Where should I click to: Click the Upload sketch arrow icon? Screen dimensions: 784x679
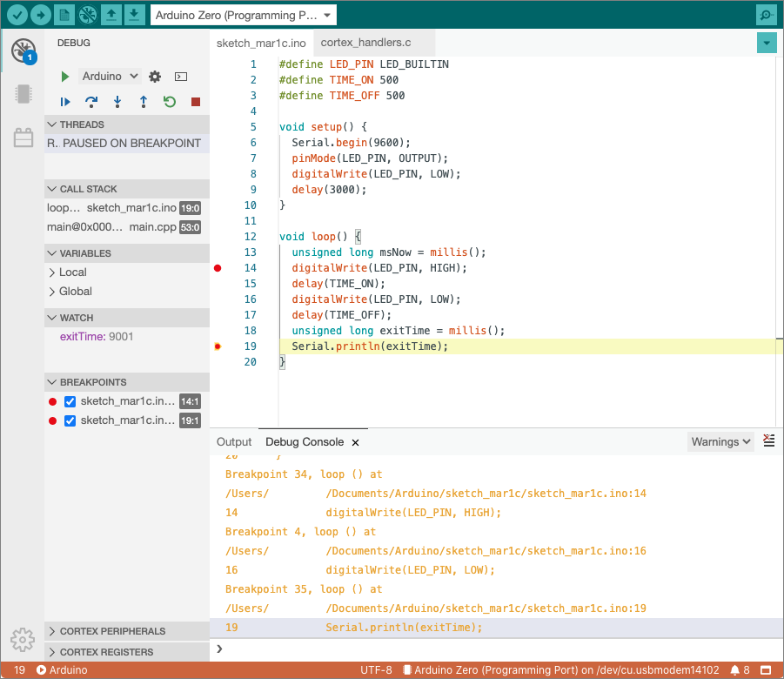click(x=41, y=14)
